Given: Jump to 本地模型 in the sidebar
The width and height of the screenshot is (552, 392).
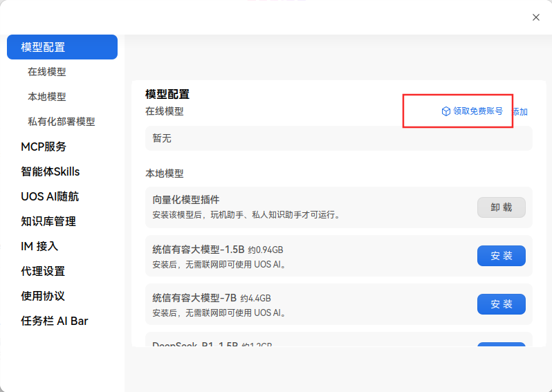Looking at the screenshot, I should coord(47,96).
